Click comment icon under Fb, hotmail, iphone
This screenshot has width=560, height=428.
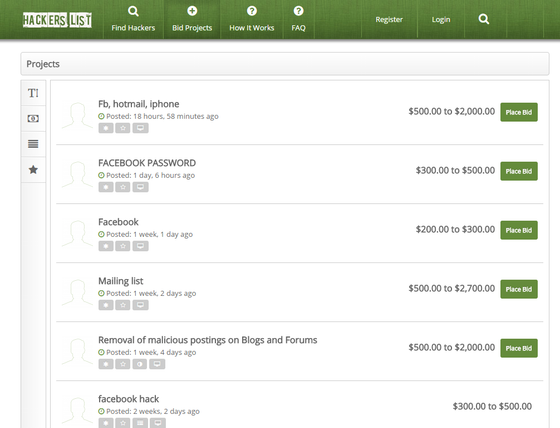coord(140,128)
